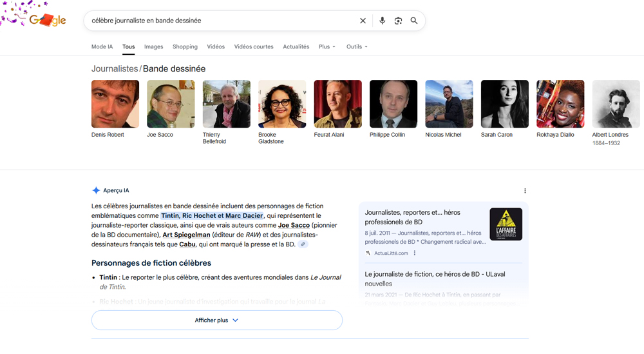Click the link icon after Cabu paragraph
This screenshot has width=644, height=354.
(x=303, y=245)
